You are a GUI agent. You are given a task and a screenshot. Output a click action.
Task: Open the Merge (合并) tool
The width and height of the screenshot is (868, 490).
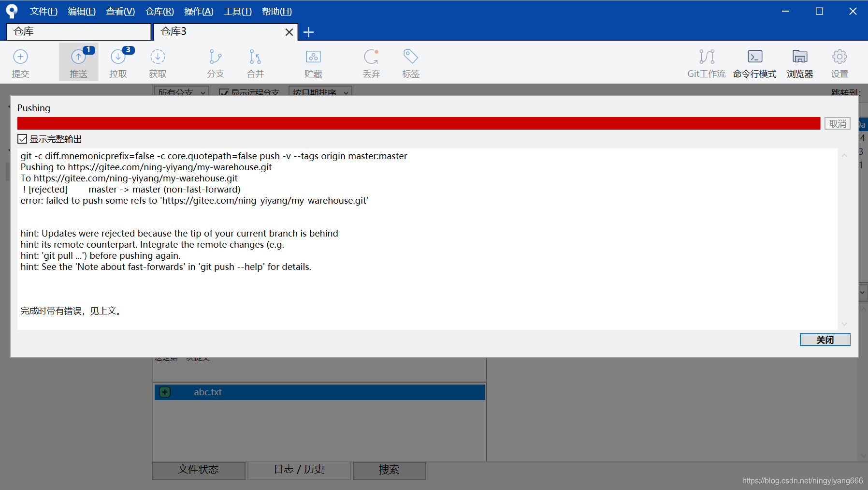[255, 63]
